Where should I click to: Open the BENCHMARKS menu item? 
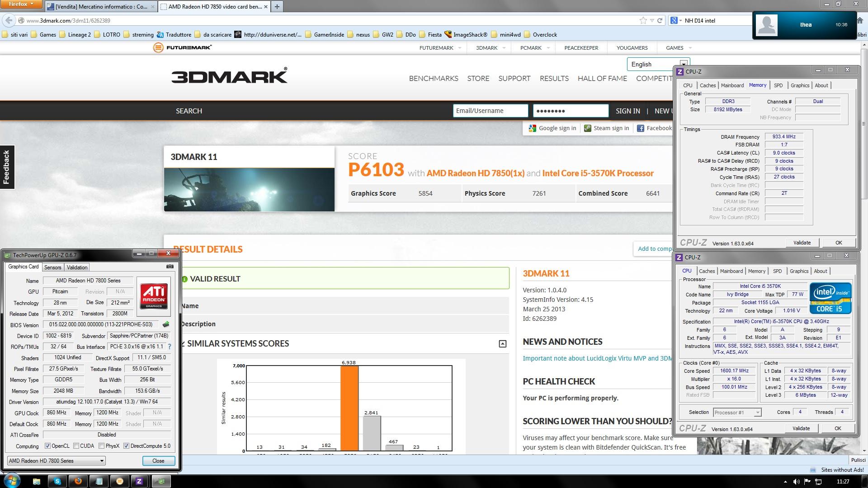coord(434,78)
